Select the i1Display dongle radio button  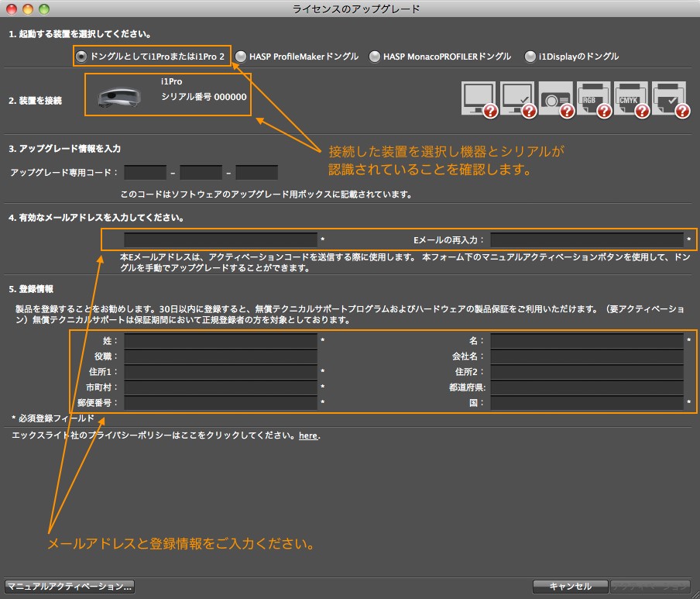[530, 57]
